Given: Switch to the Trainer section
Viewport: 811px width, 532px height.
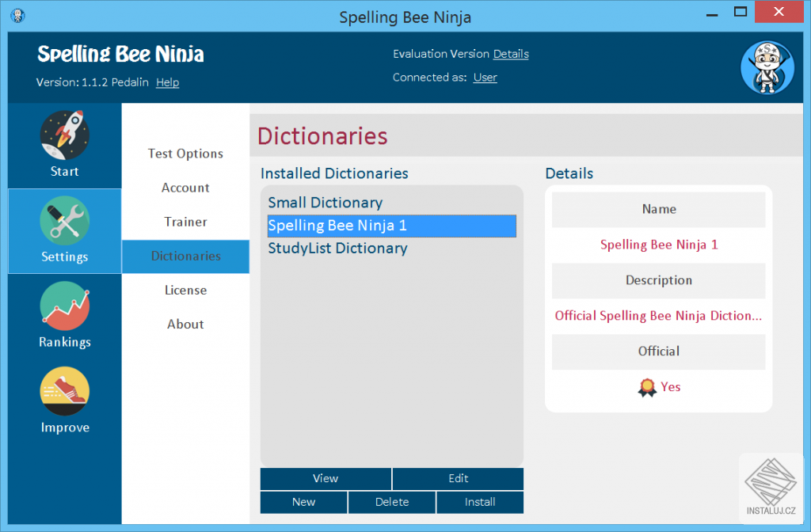Looking at the screenshot, I should point(185,222).
